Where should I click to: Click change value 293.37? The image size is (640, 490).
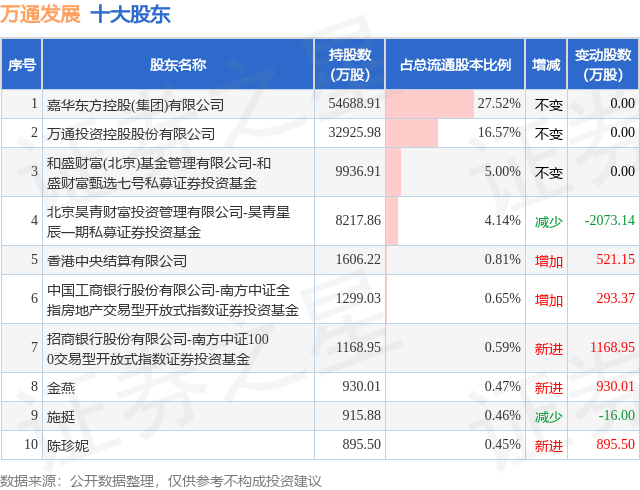click(x=616, y=298)
